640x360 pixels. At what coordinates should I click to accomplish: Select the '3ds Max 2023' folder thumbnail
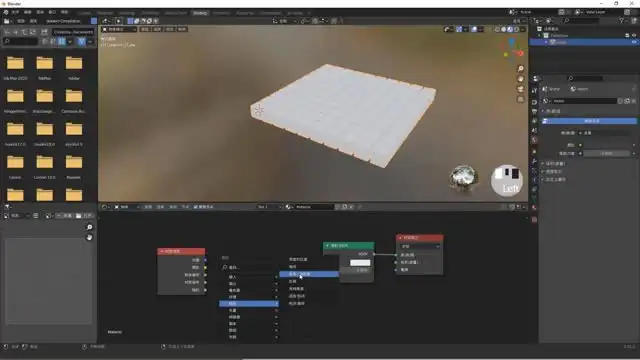[16, 67]
